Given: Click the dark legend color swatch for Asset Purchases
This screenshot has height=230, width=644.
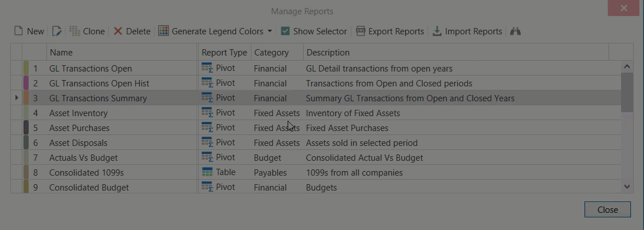Looking at the screenshot, I should pos(26,128).
